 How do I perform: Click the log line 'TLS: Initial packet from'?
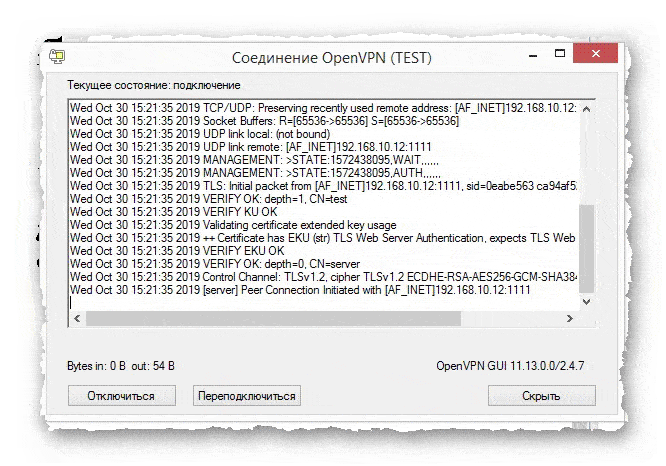pyautogui.click(x=323, y=186)
